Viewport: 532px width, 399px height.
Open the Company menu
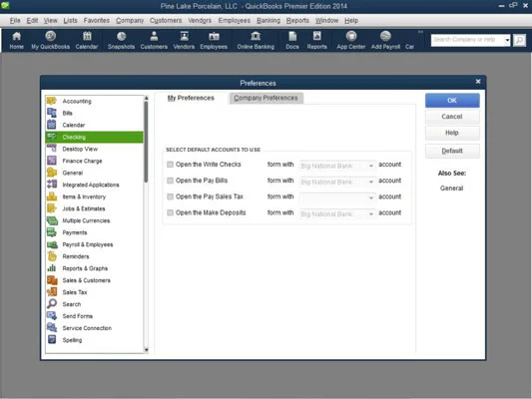tap(130, 21)
